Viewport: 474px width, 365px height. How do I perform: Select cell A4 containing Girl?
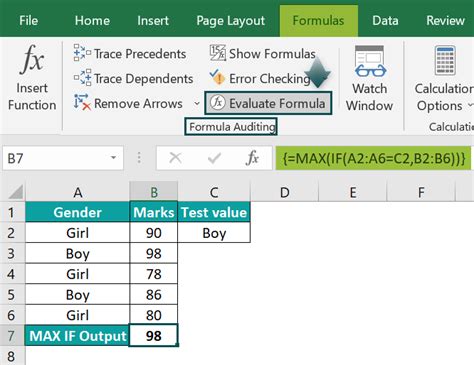pyautogui.click(x=78, y=274)
